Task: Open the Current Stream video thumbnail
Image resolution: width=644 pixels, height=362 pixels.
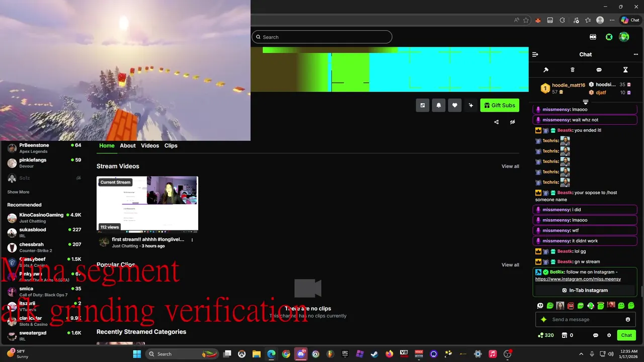Action: pyautogui.click(x=147, y=204)
